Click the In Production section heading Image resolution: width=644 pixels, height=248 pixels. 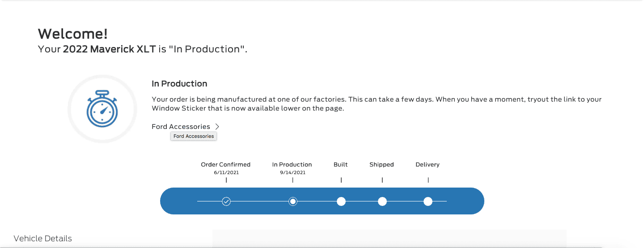[x=179, y=84]
